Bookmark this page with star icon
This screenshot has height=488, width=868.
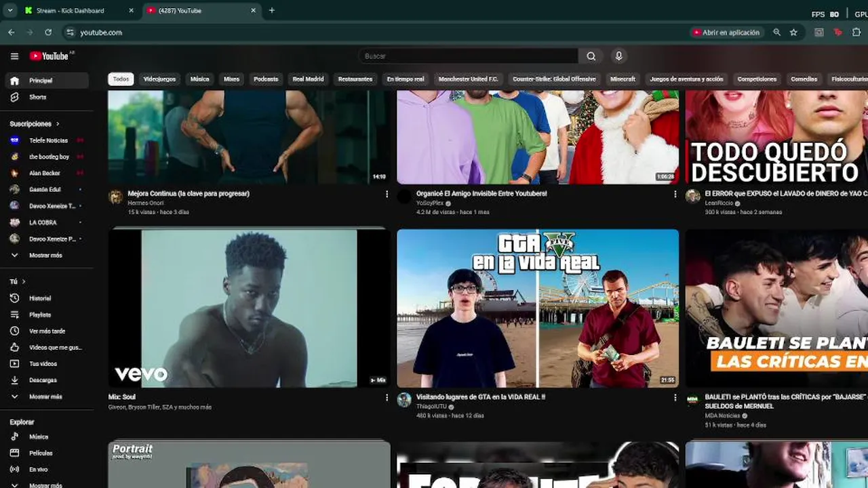click(x=793, y=32)
